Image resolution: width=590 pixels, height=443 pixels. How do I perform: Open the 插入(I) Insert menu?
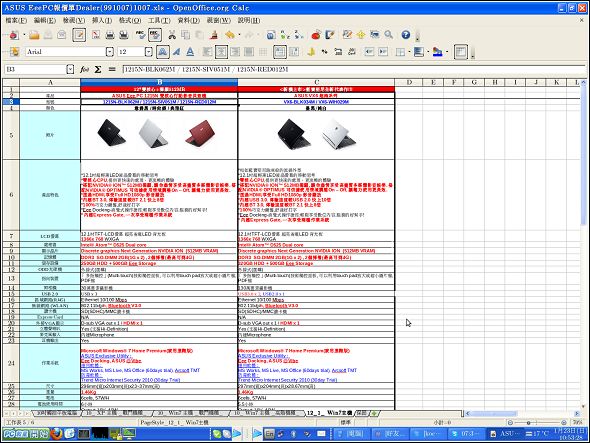click(x=102, y=20)
